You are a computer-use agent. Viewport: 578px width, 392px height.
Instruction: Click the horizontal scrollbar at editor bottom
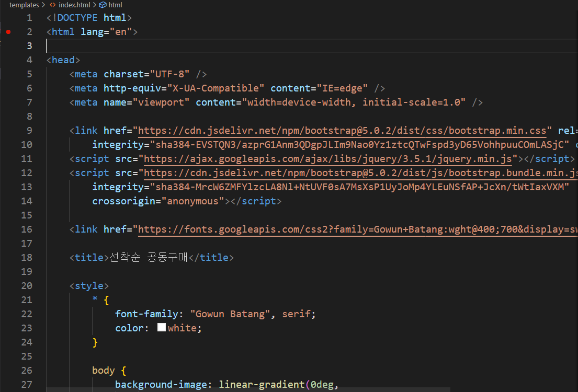248,390
